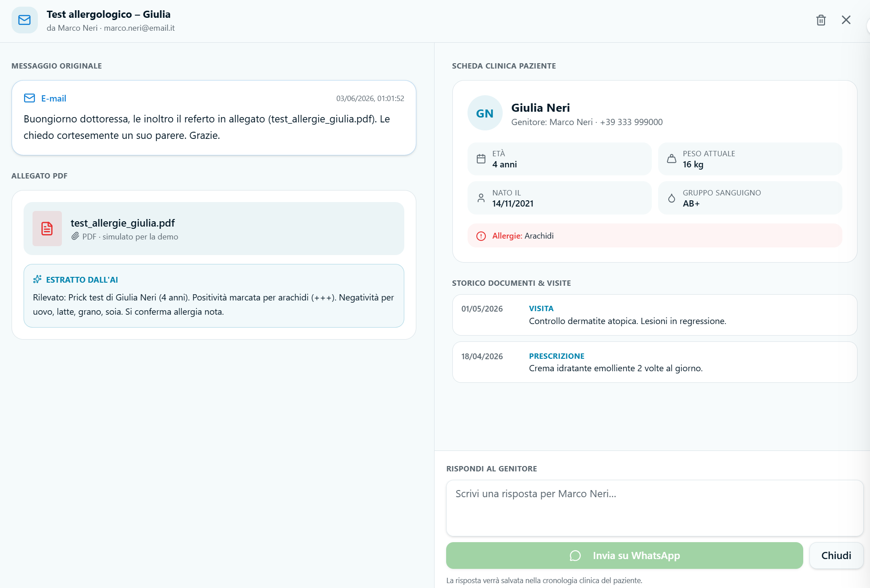Image resolution: width=870 pixels, height=588 pixels.
Task: Click the AI sparkle icon beside Estratto dall'AI
Action: coord(37,279)
